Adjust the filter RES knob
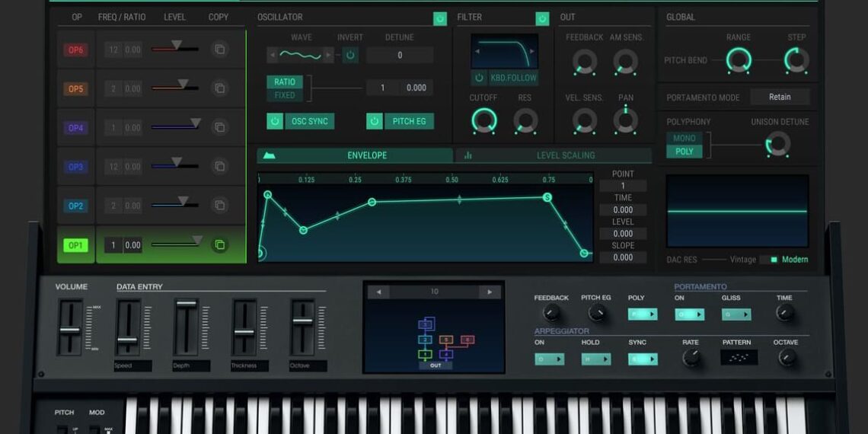The image size is (868, 434). coord(525,120)
